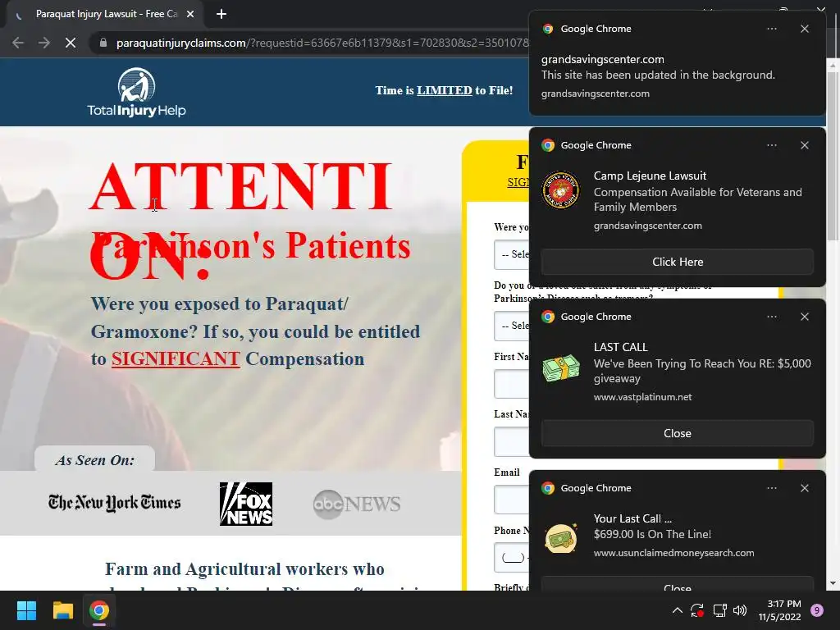Dismiss the LAST CALL $5,000 giveaway notification
840x630 pixels.
coord(804,317)
